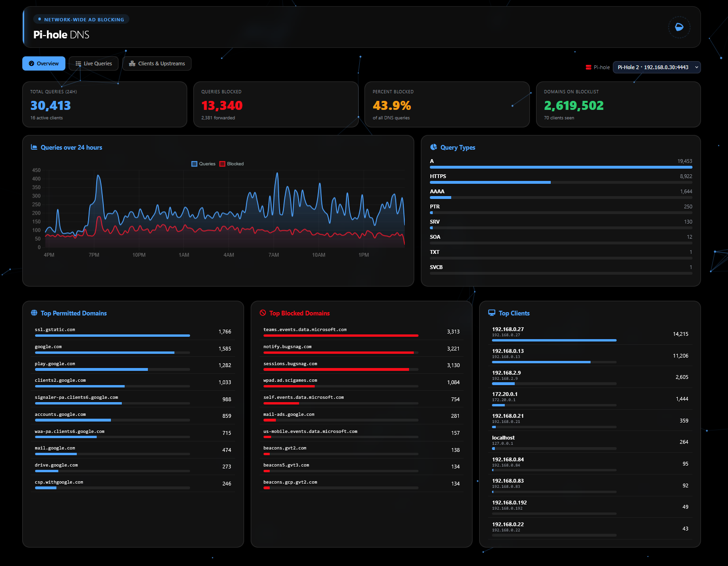Select the ssl.gstatic.com permitted domain entry
The image size is (728, 566).
tap(133, 332)
